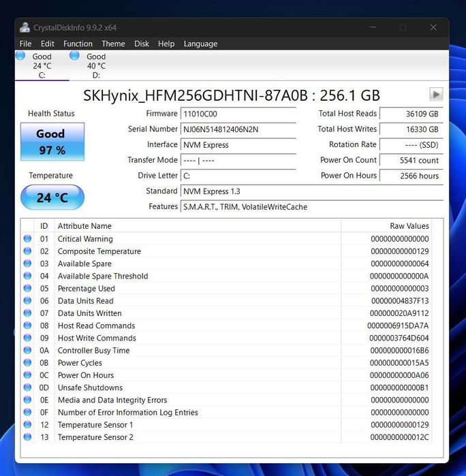Click the Features field
466x476 pixels.
(x=312, y=207)
